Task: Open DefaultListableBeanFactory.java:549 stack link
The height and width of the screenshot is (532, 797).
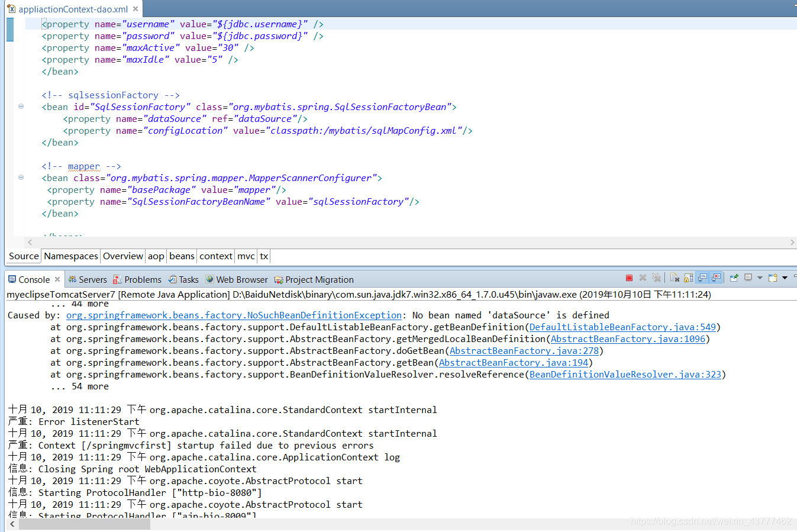Action: click(x=622, y=327)
